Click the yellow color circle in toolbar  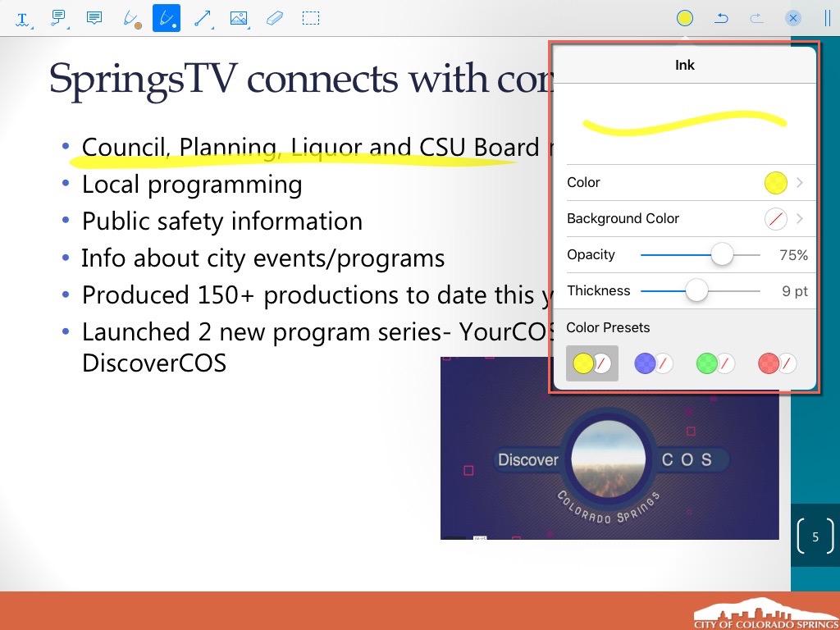point(685,18)
